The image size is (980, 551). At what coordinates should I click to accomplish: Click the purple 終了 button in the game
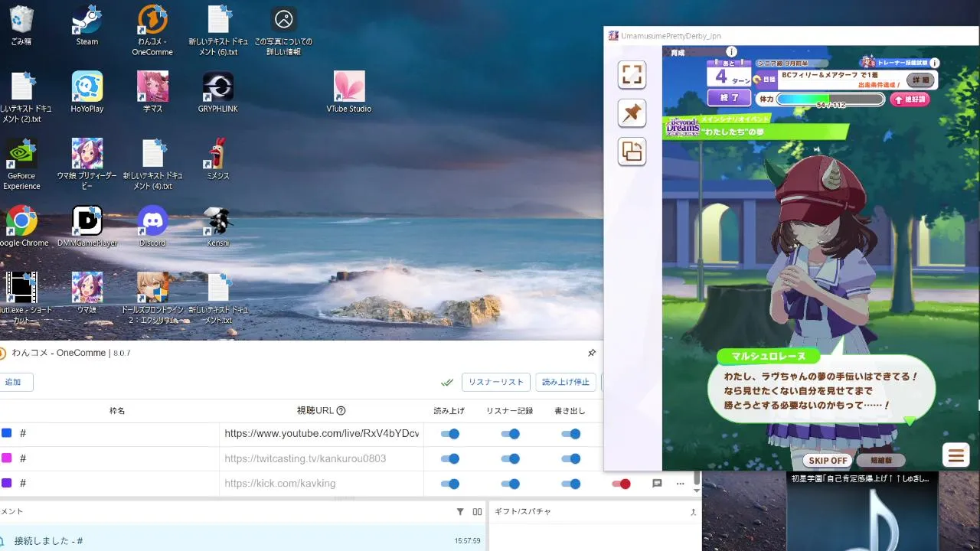[x=729, y=98]
